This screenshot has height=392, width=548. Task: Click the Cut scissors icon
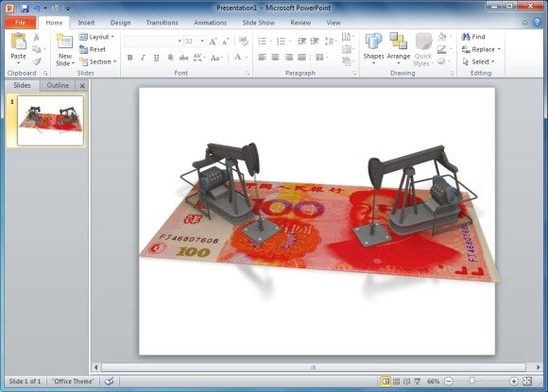pos(36,37)
